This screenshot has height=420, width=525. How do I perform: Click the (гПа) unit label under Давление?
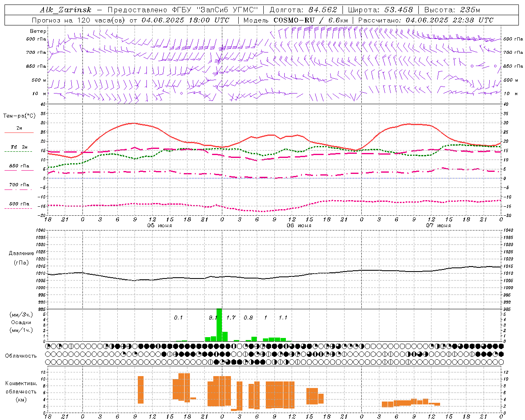[21, 263]
